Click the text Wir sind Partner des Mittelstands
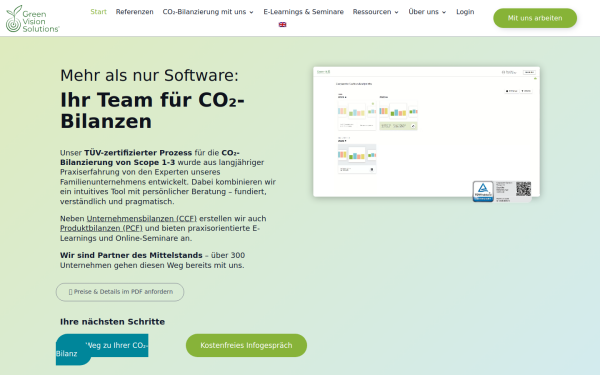This screenshot has height=375, width=600. pos(131,255)
